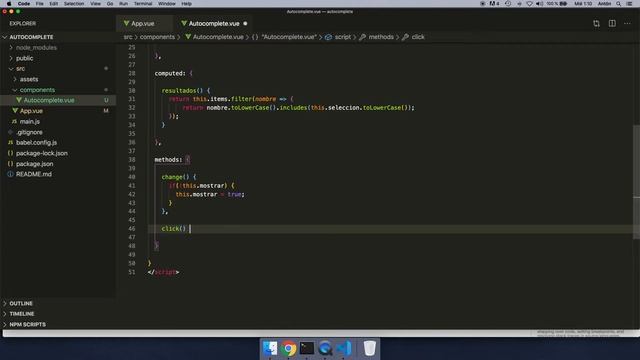Open the Apple menu
Image resolution: width=640 pixels, height=360 pixels.
(9, 4)
